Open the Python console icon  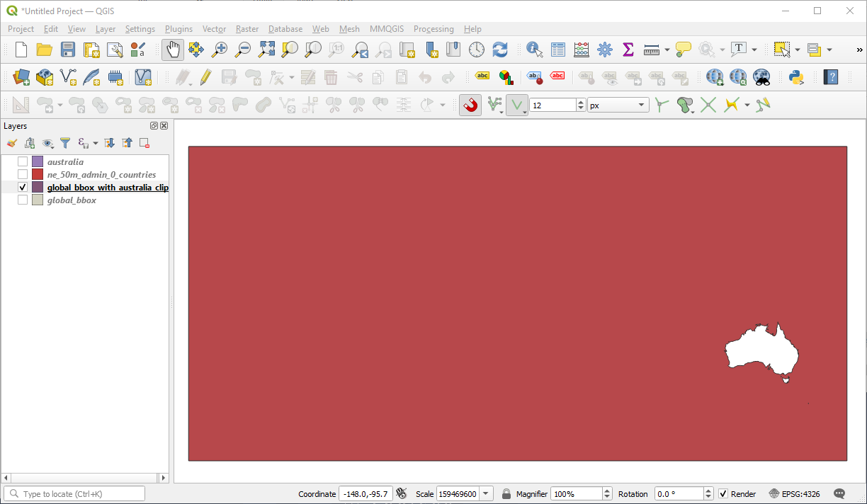[796, 77]
